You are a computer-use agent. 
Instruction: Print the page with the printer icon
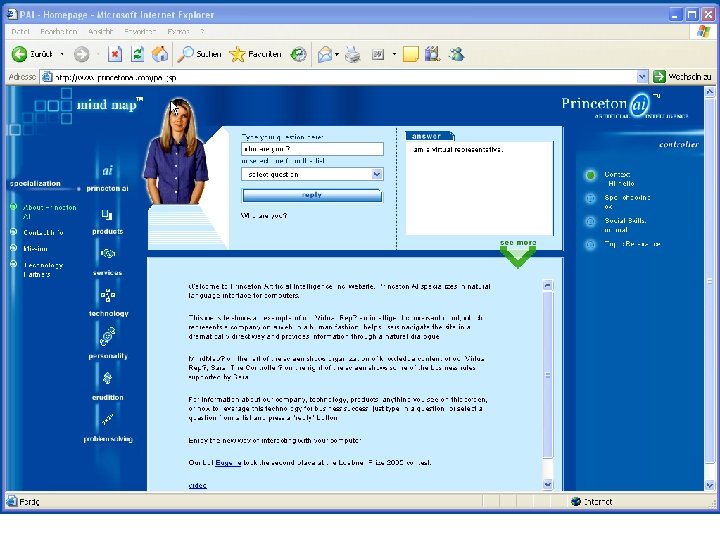click(x=353, y=55)
